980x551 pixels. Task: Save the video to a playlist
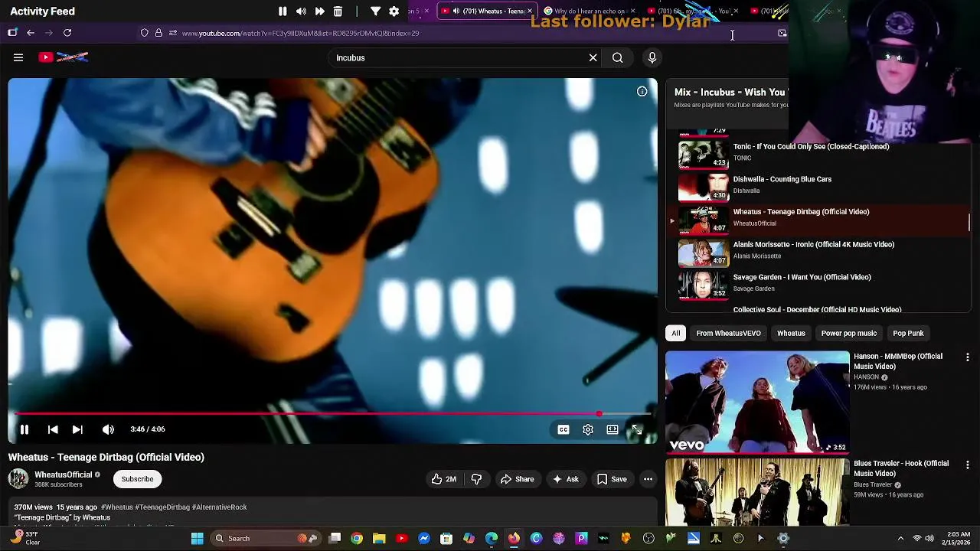pos(612,479)
